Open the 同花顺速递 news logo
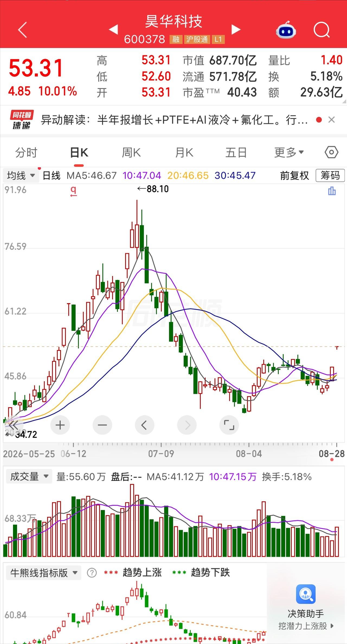The height and width of the screenshot is (644, 347). [21, 120]
